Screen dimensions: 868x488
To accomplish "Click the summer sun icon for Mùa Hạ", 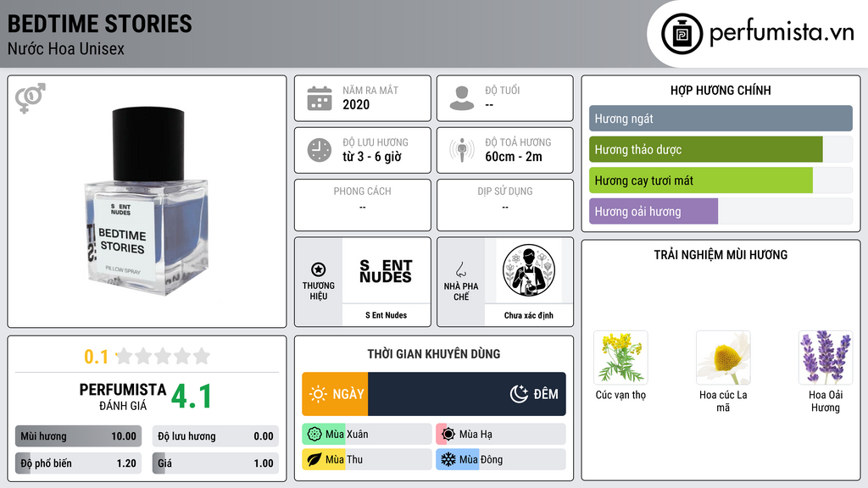I will click(x=448, y=435).
